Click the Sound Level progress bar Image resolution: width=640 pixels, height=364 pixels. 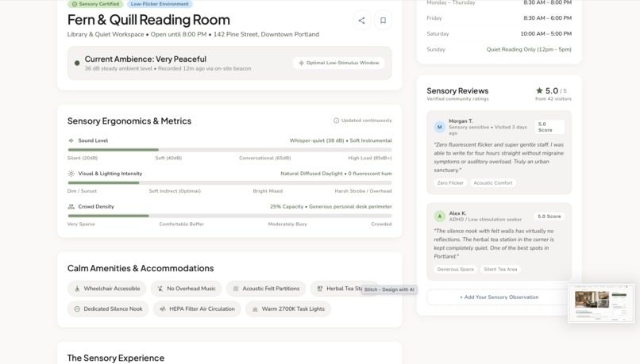tap(229, 150)
